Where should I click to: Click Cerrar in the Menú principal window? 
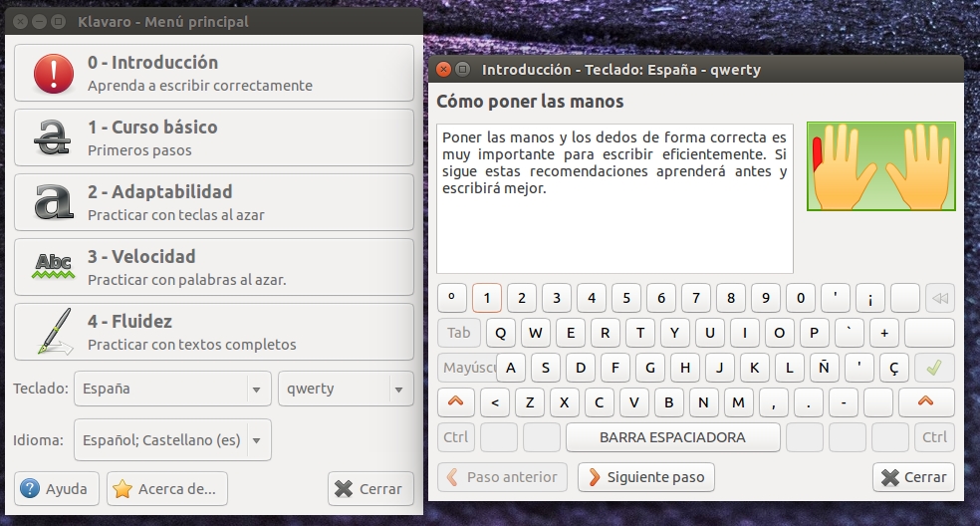370,488
